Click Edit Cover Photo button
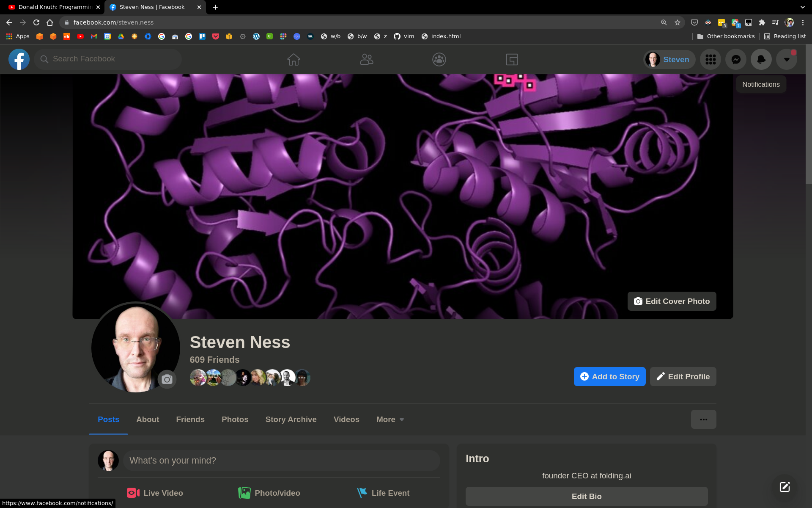Image resolution: width=812 pixels, height=508 pixels. (672, 301)
